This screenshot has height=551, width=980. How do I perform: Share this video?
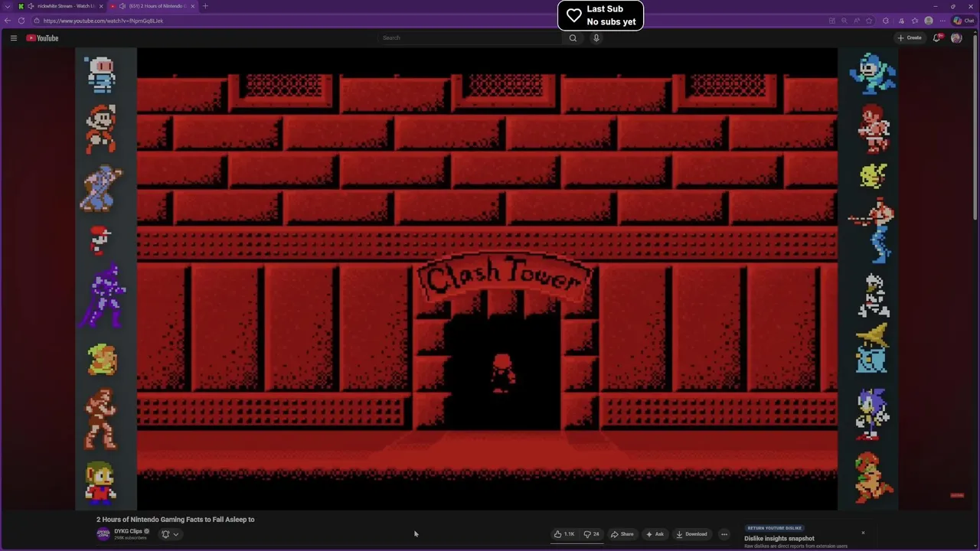pyautogui.click(x=622, y=534)
